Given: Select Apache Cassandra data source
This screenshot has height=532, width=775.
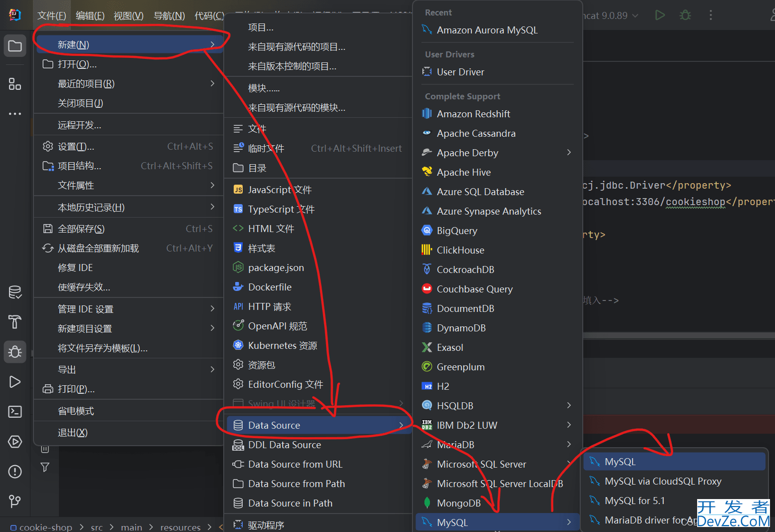Looking at the screenshot, I should (x=498, y=133).
